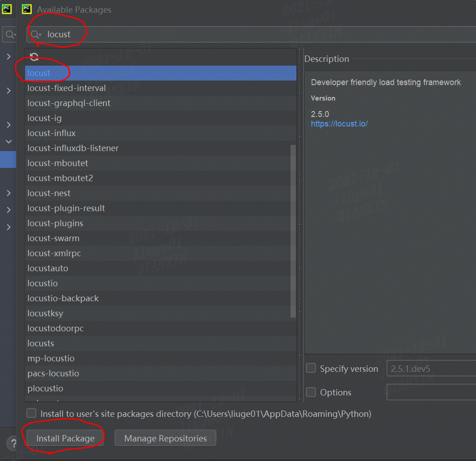Image resolution: width=476 pixels, height=461 pixels.
Task: Select the locustauto package
Action: [x=160, y=268]
